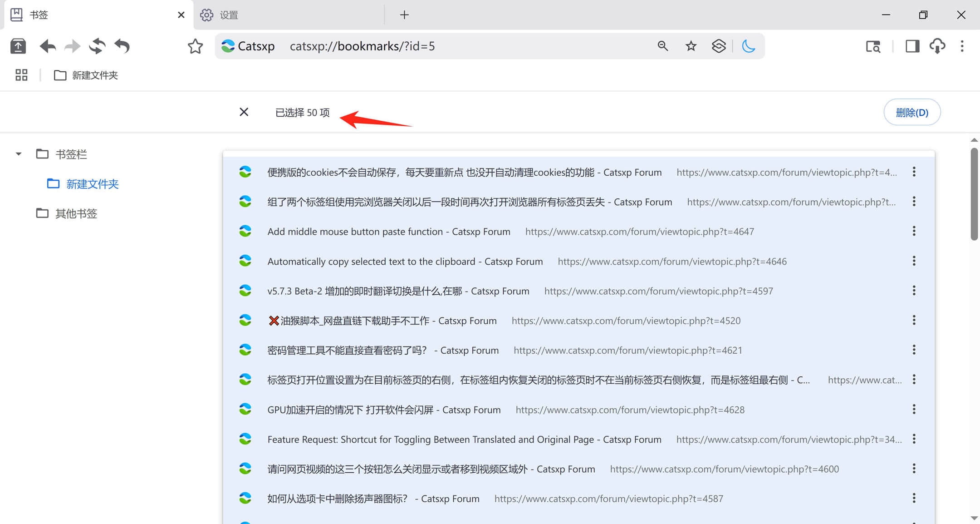
Task: Select the 书签栏 folder in the tree
Action: tap(62, 154)
